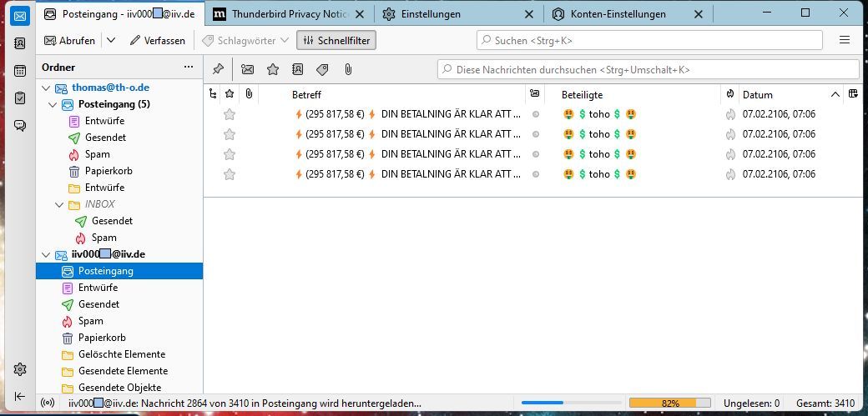This screenshot has width=868, height=416.
Task: Open the Address Book space in sidebar
Action: pyautogui.click(x=21, y=43)
